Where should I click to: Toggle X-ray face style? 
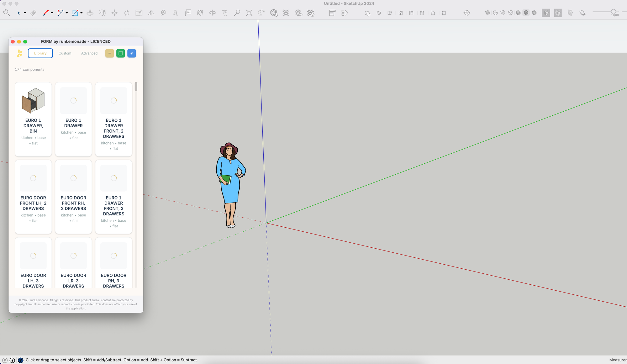tap(487, 13)
